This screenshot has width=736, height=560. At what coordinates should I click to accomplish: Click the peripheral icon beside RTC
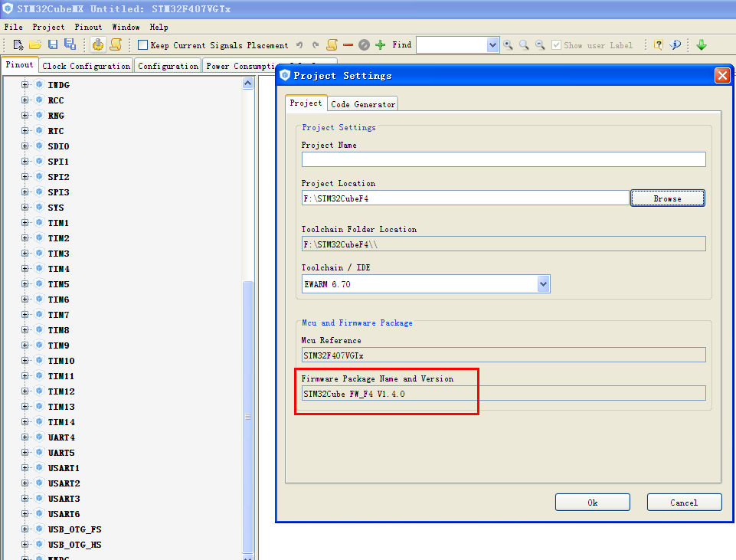click(x=39, y=130)
